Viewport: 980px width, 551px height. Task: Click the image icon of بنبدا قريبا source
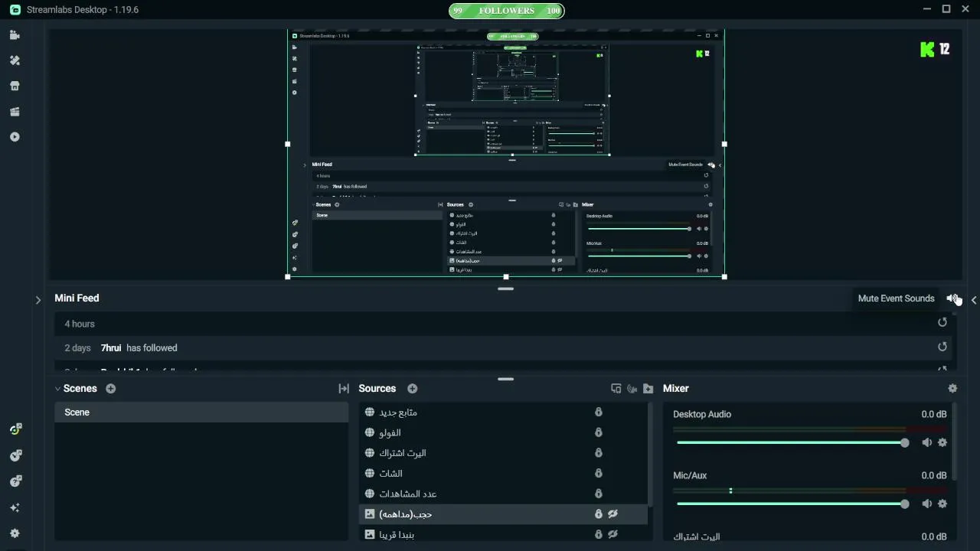pos(370,534)
